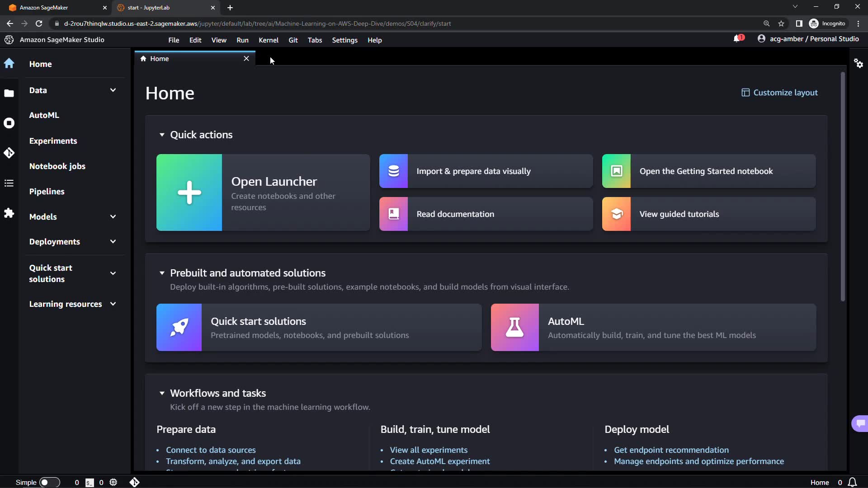Open Running Terminals and Kernels icon
The image size is (868, 488).
9,123
